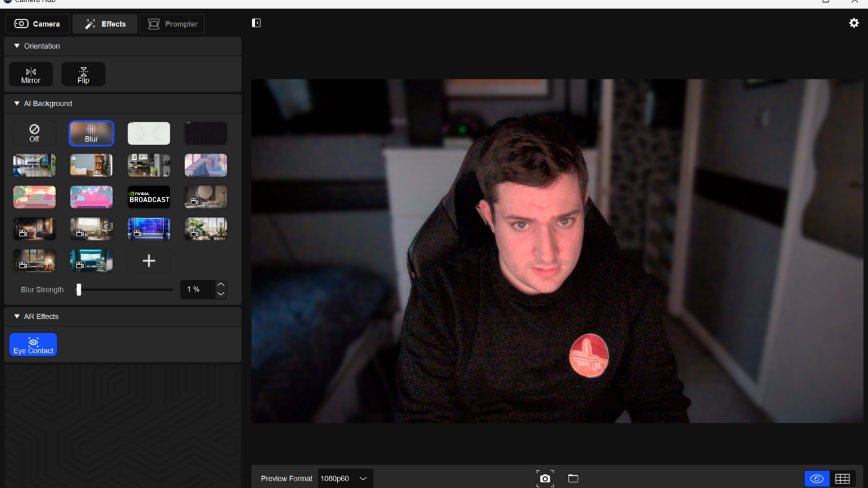Click the Blur Strength slider handle
868x488 pixels.
pos(79,290)
